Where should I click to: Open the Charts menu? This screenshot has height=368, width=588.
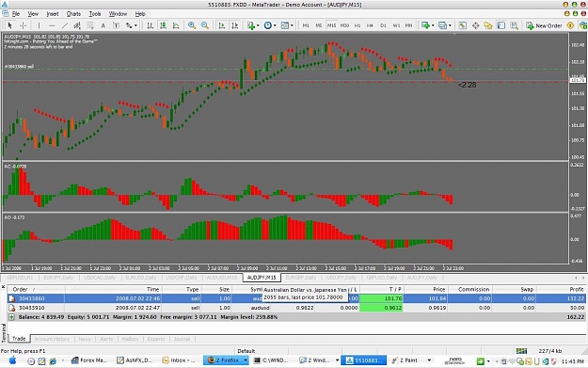(73, 14)
